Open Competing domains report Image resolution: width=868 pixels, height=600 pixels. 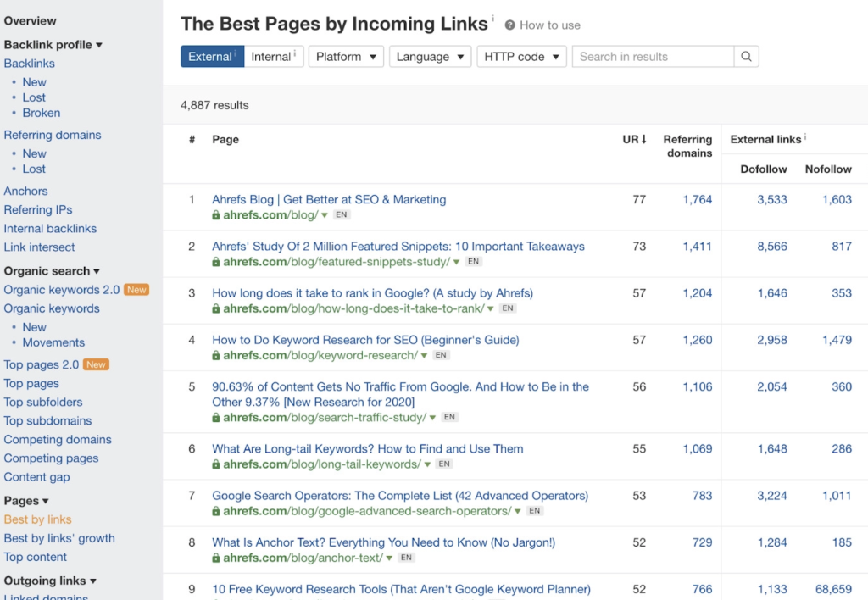[x=58, y=440]
